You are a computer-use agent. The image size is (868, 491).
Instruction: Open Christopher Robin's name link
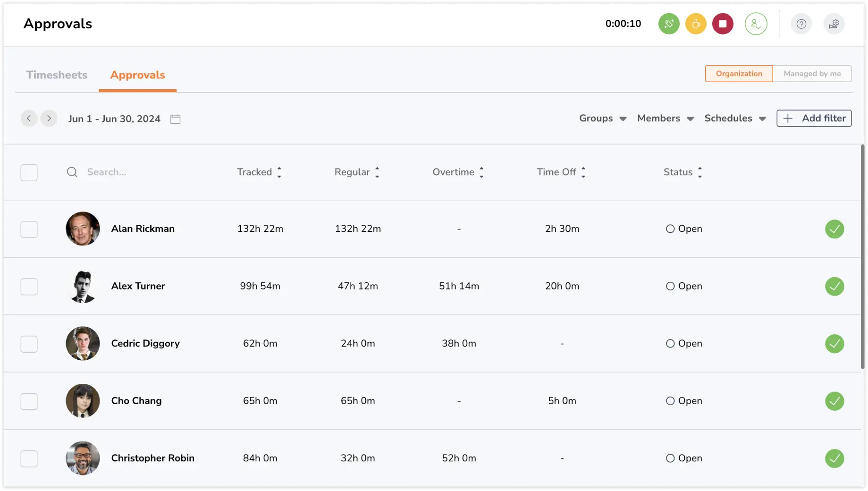tap(152, 458)
